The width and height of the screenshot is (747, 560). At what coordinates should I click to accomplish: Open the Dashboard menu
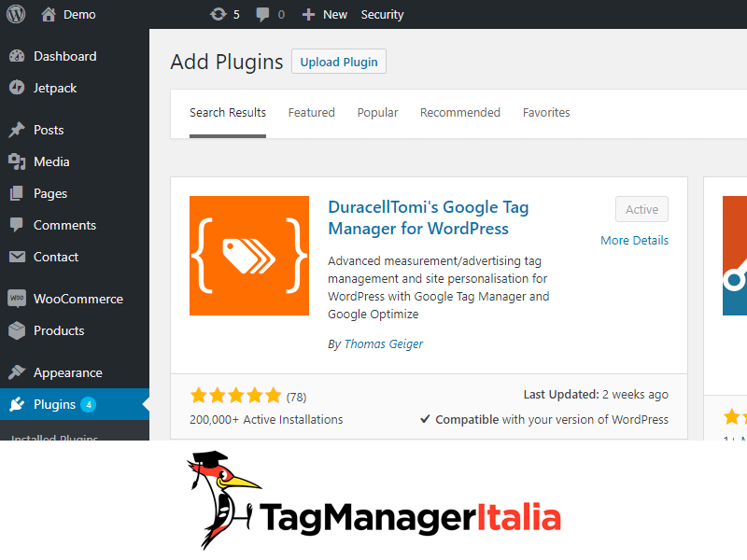click(x=65, y=56)
